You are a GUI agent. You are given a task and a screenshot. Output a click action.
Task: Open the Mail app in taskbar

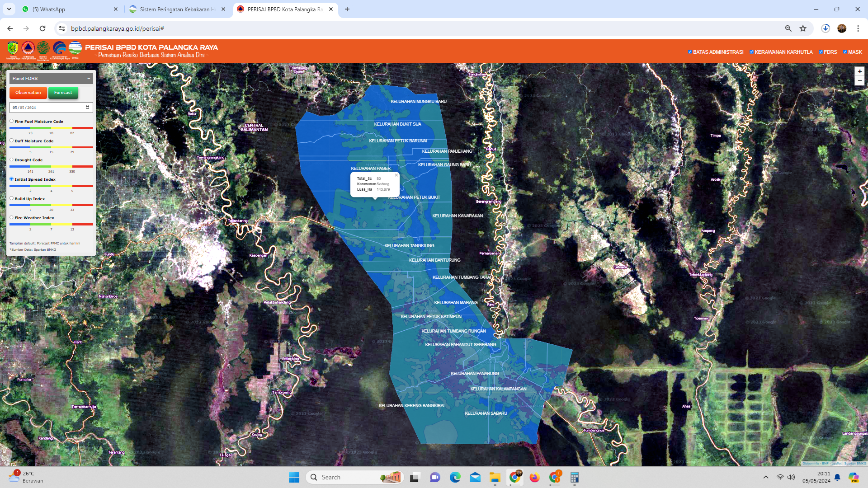click(475, 477)
